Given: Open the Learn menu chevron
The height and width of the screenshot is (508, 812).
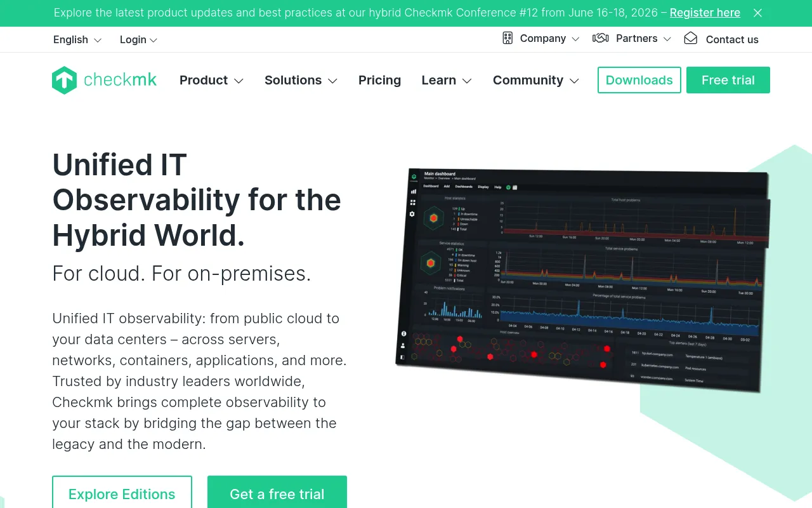Looking at the screenshot, I should (x=467, y=81).
